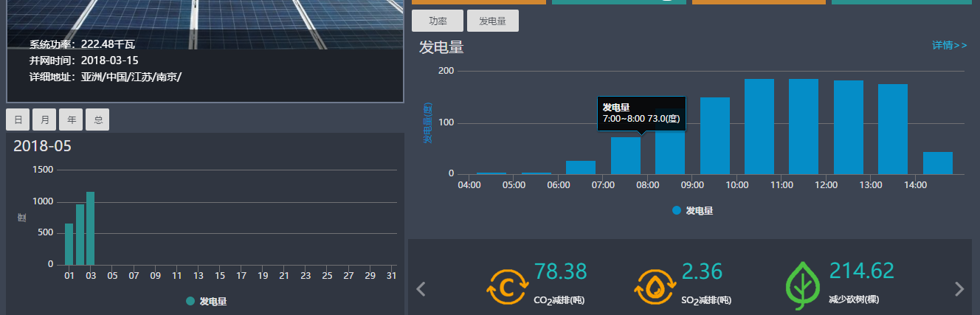Click the right carousel arrow
Viewport: 980px width, 315px height.
tap(959, 289)
